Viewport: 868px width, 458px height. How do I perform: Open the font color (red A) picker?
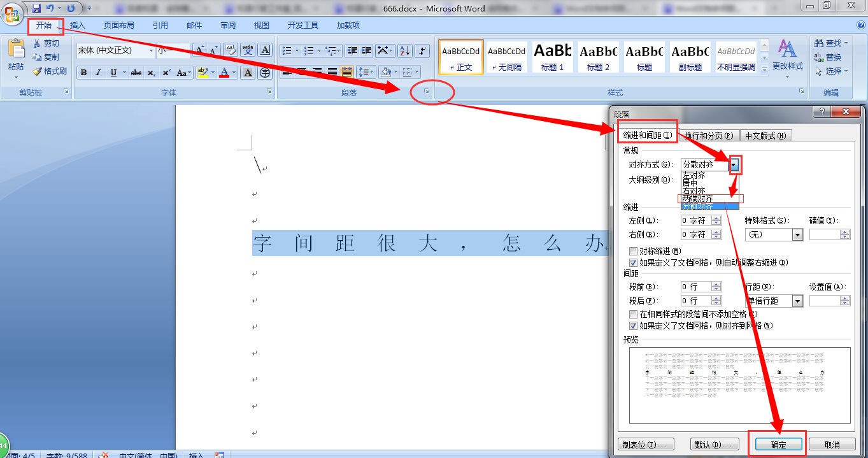[x=234, y=73]
